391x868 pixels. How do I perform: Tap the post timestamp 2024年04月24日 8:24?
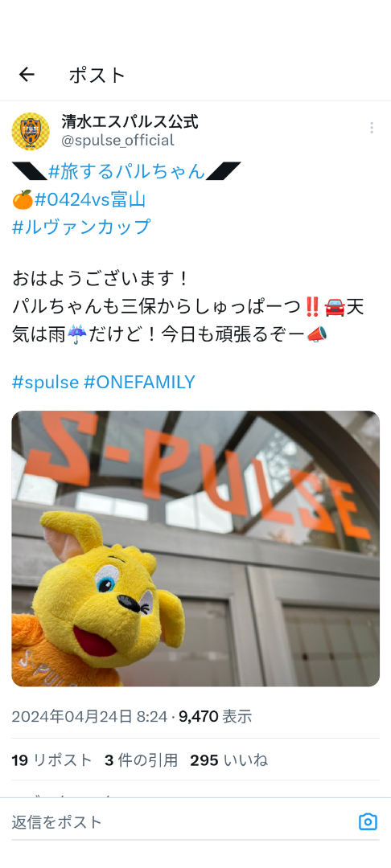click(90, 717)
